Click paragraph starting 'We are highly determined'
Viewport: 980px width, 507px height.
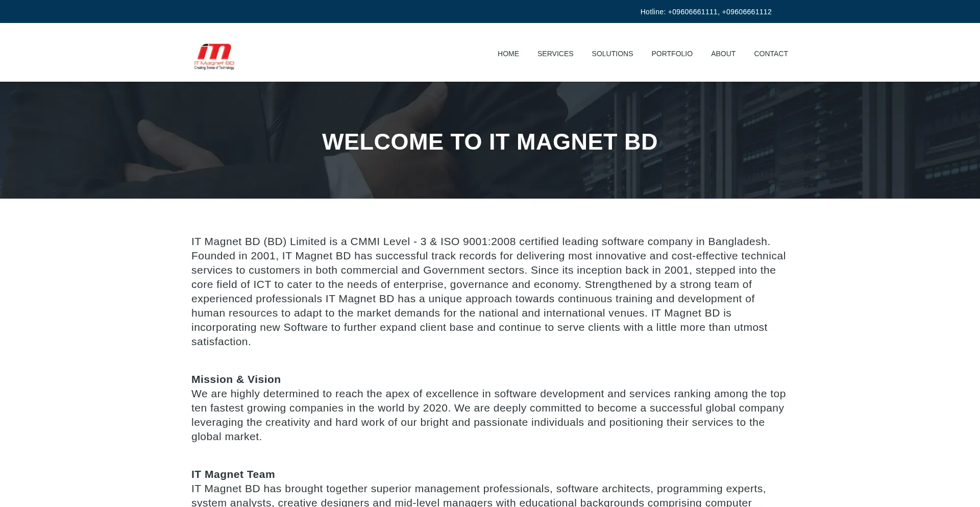489,415
